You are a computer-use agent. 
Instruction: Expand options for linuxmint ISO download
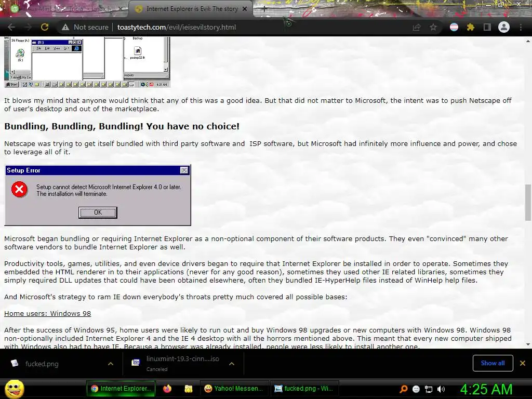point(232,364)
